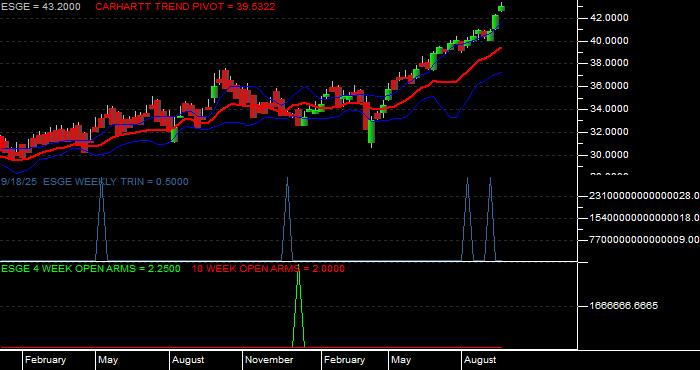Click the 42.0000 price axis value
Viewport: 700px width, 370px height.
[609, 18]
